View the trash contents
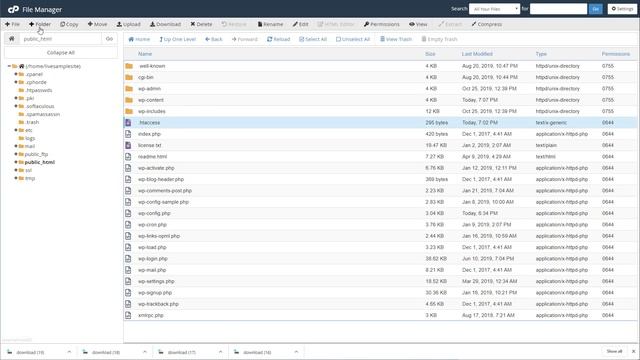Screen dimensions: 640x360 [x=396, y=39]
